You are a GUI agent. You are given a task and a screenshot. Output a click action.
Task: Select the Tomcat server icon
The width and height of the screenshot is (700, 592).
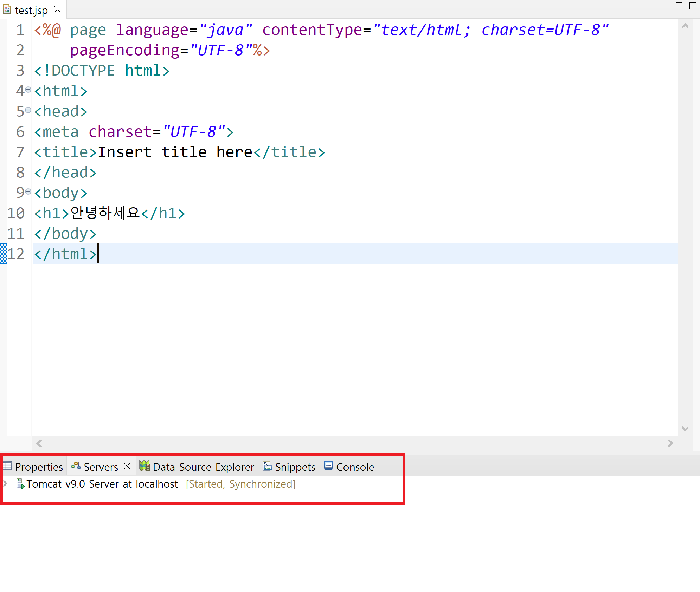point(20,484)
